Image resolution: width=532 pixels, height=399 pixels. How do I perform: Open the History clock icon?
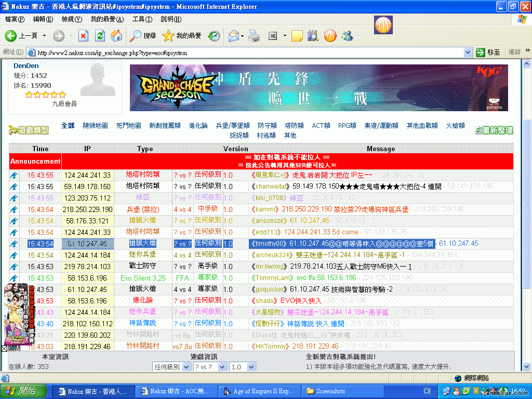(x=214, y=36)
